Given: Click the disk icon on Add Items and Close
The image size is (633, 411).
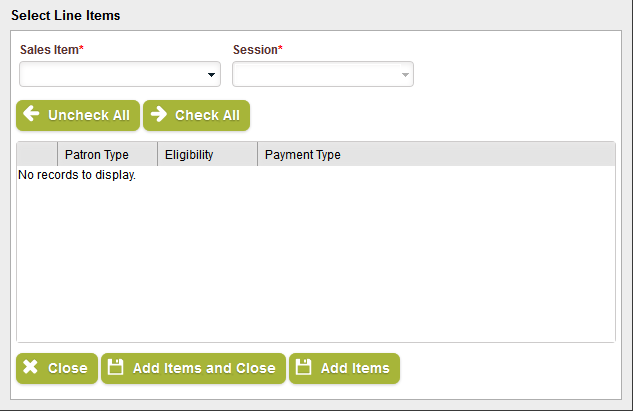Looking at the screenshot, I should pos(116,368).
